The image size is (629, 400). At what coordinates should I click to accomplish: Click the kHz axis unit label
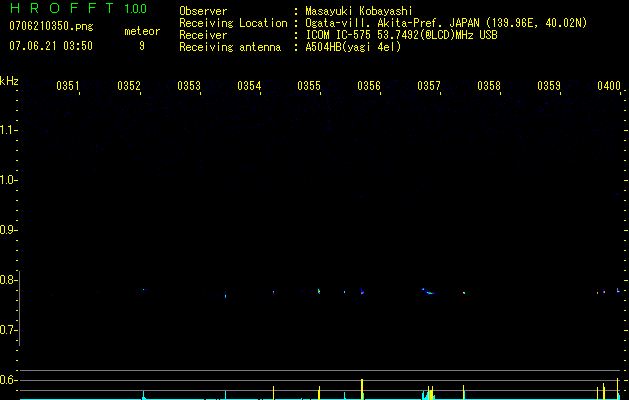point(9,81)
